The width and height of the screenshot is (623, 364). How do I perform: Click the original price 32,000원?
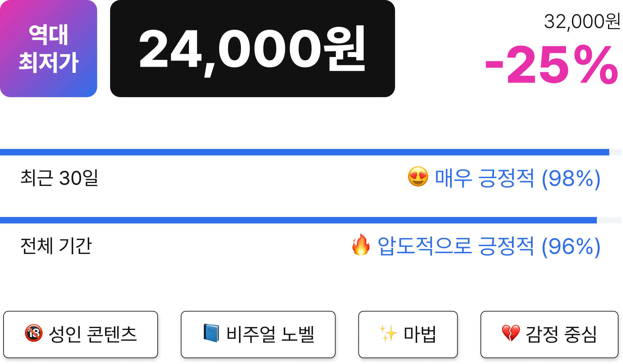click(x=582, y=22)
